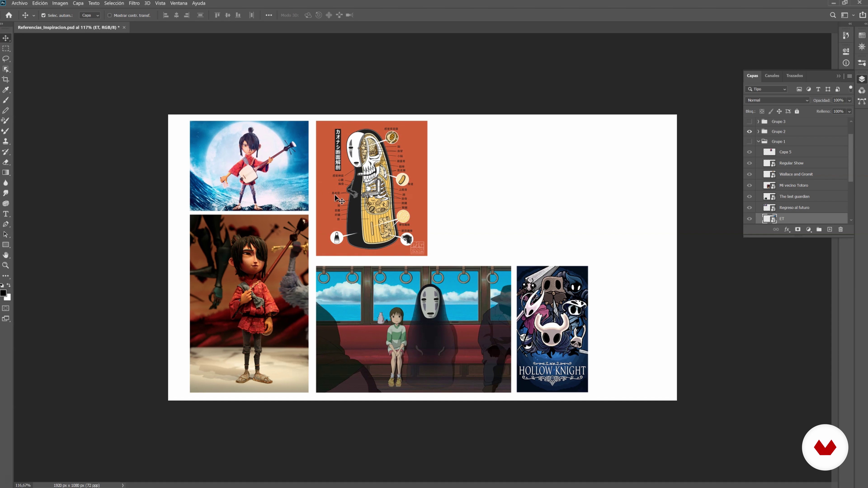Create a new group folder icon

819,229
